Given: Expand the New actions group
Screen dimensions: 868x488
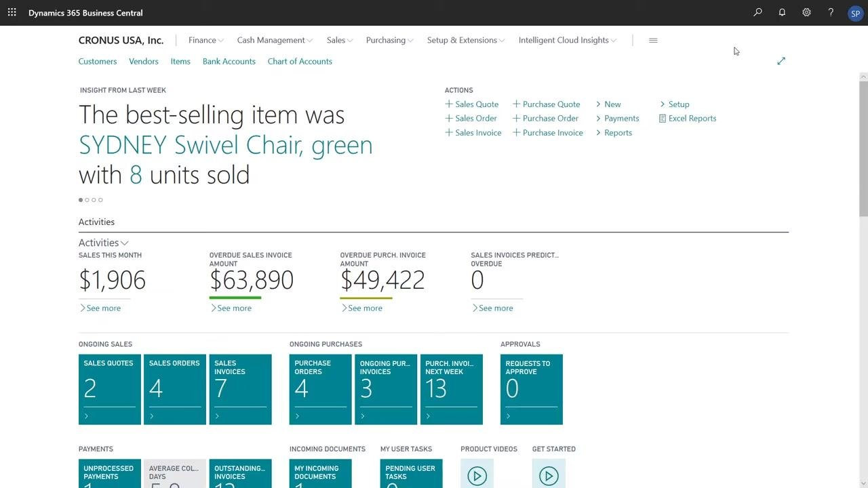Looking at the screenshot, I should (x=608, y=104).
